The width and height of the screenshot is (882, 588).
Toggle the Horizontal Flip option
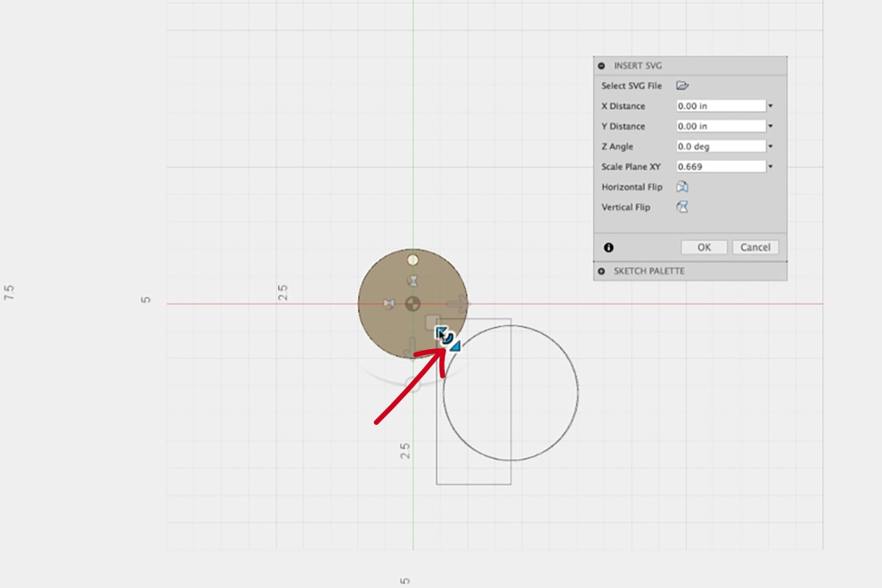click(x=682, y=187)
